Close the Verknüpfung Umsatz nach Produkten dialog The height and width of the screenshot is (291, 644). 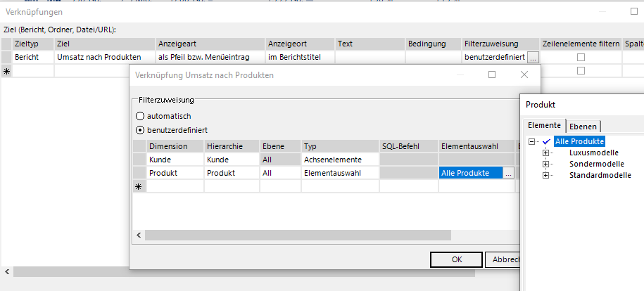pyautogui.click(x=524, y=75)
